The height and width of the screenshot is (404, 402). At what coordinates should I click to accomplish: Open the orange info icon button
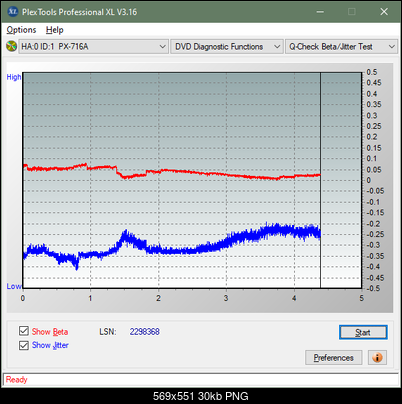pos(377,358)
